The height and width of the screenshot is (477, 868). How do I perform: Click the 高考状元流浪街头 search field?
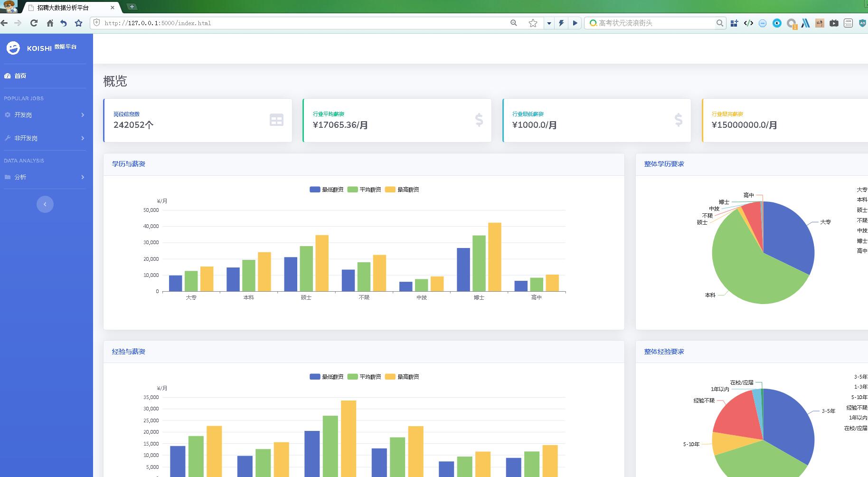[x=655, y=23]
